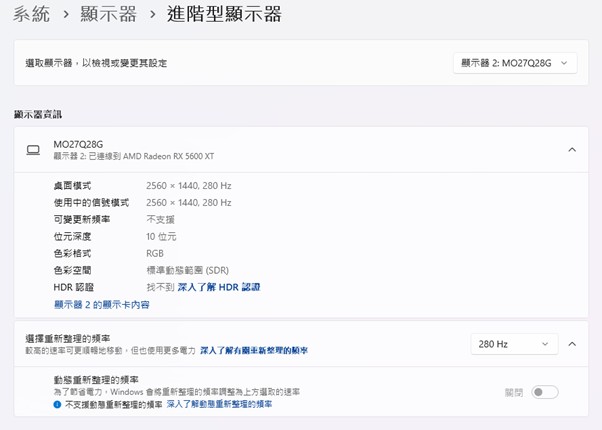Open the 深入了解 HDR 認證 link
Image resolution: width=602 pixels, height=430 pixels.
[219, 287]
